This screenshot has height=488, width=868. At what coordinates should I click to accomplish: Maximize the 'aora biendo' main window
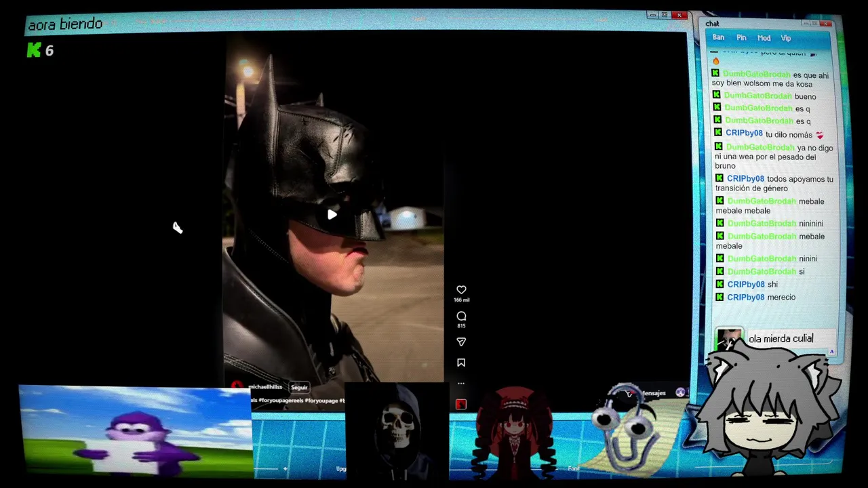click(x=665, y=15)
